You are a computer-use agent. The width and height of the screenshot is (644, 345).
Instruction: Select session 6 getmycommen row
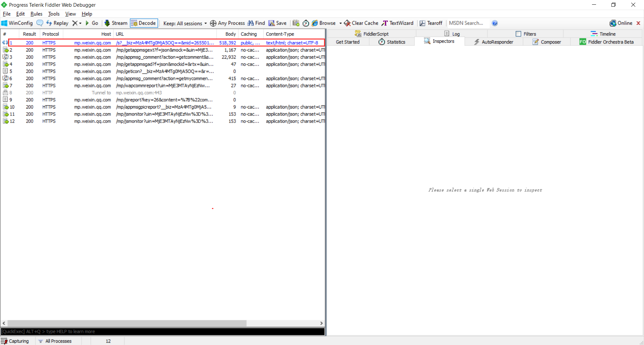click(163, 78)
